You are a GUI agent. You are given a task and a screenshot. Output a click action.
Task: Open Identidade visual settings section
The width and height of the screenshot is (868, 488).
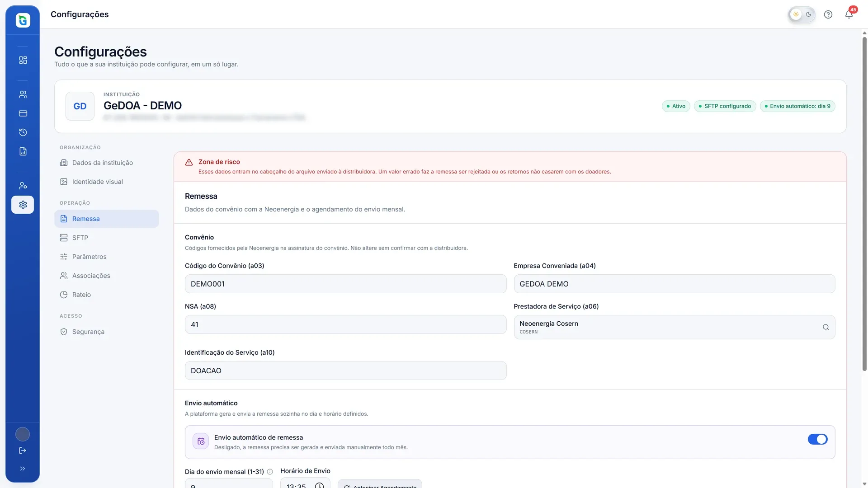(107, 182)
